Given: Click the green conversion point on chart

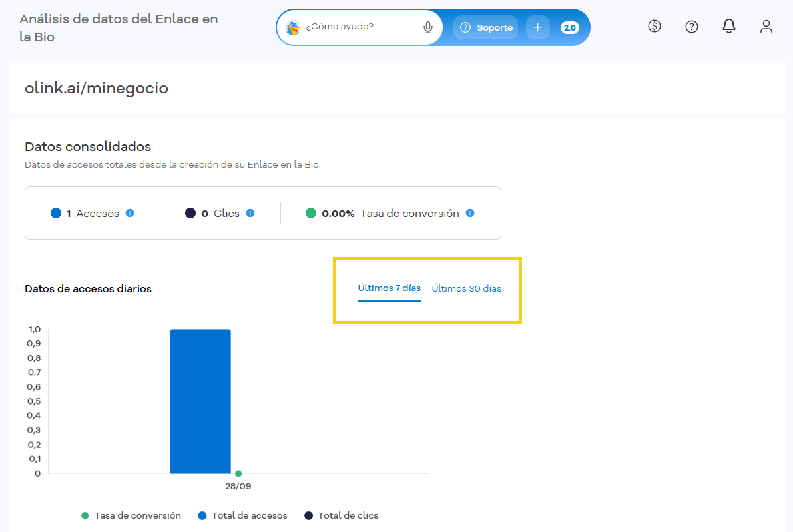Looking at the screenshot, I should (x=238, y=474).
